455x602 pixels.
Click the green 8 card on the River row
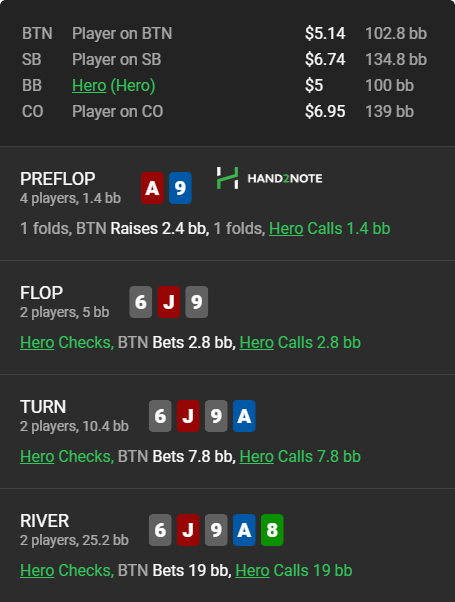coord(272,530)
